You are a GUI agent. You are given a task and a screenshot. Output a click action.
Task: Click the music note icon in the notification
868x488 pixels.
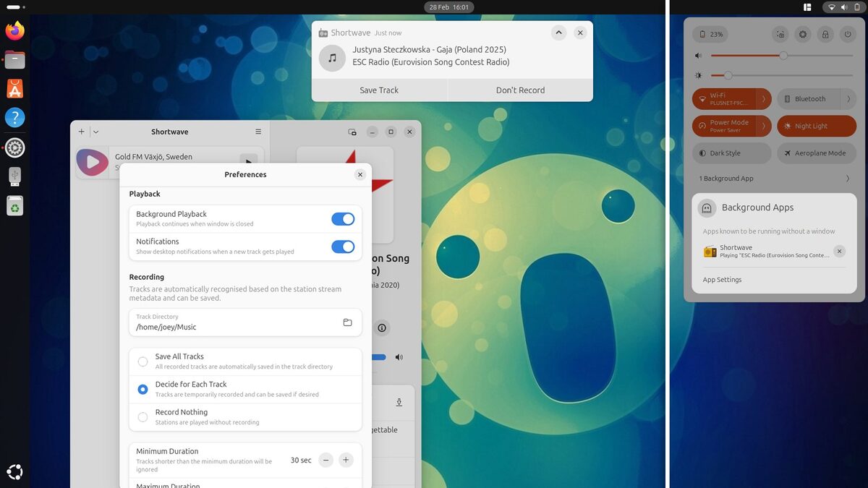click(x=332, y=58)
